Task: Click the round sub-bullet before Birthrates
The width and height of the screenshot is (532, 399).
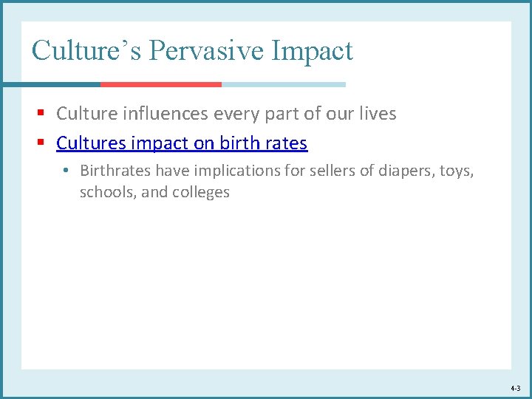Action: point(66,171)
